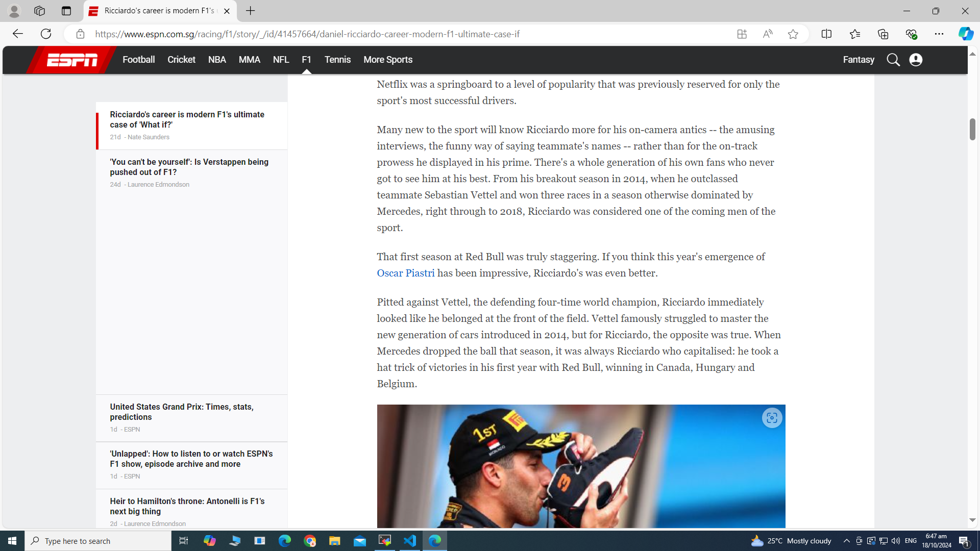The image size is (980, 551).
Task: Open the Read aloud icon in the address bar
Action: [x=767, y=34]
